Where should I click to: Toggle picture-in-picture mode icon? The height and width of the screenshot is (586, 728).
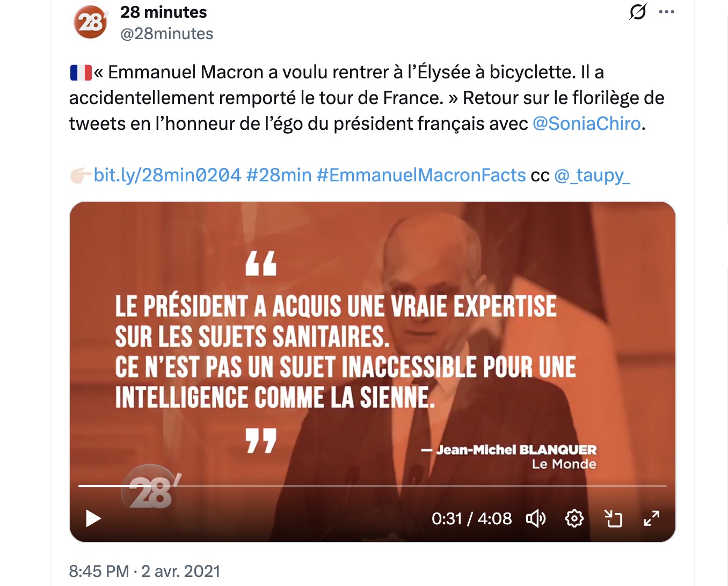pyautogui.click(x=613, y=518)
